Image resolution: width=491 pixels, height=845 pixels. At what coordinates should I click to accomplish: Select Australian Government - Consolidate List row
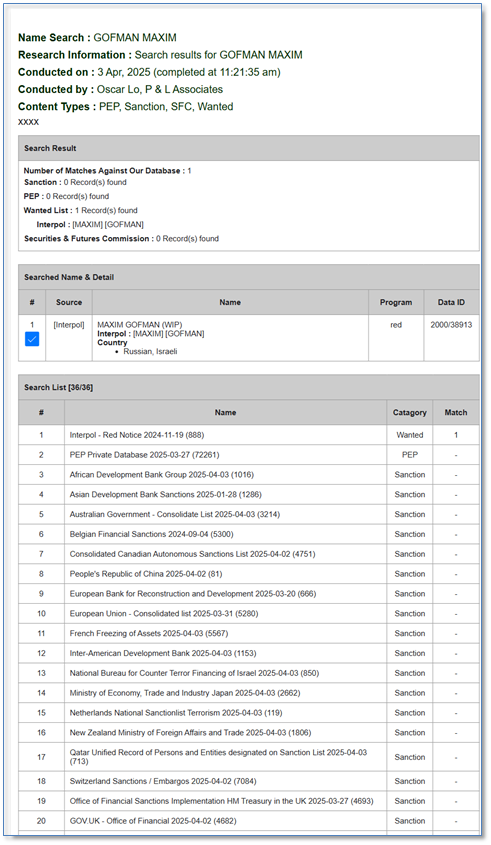[x=248, y=515]
